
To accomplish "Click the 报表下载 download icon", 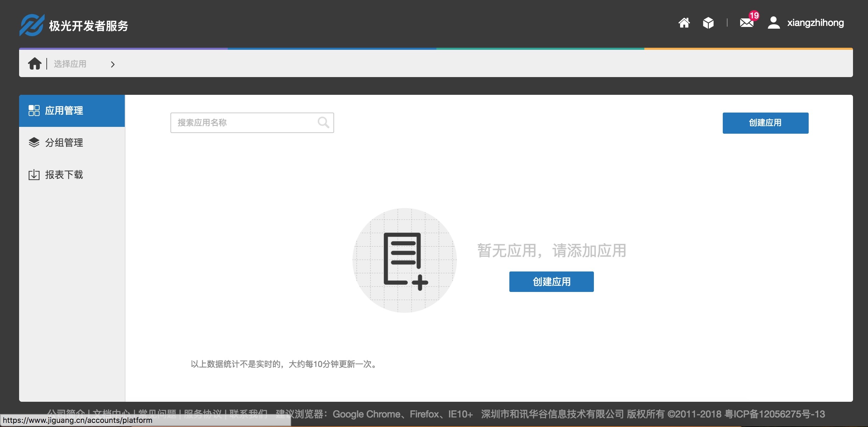I will [x=34, y=175].
